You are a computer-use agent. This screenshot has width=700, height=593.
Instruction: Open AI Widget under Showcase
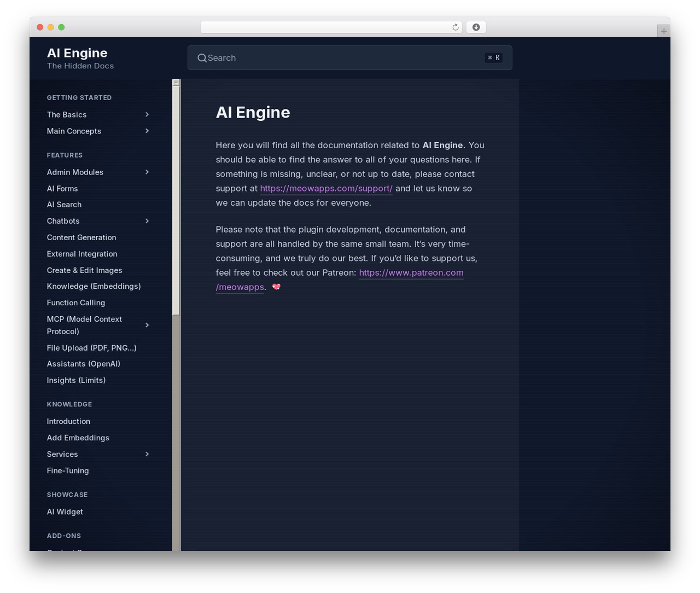pyautogui.click(x=65, y=511)
